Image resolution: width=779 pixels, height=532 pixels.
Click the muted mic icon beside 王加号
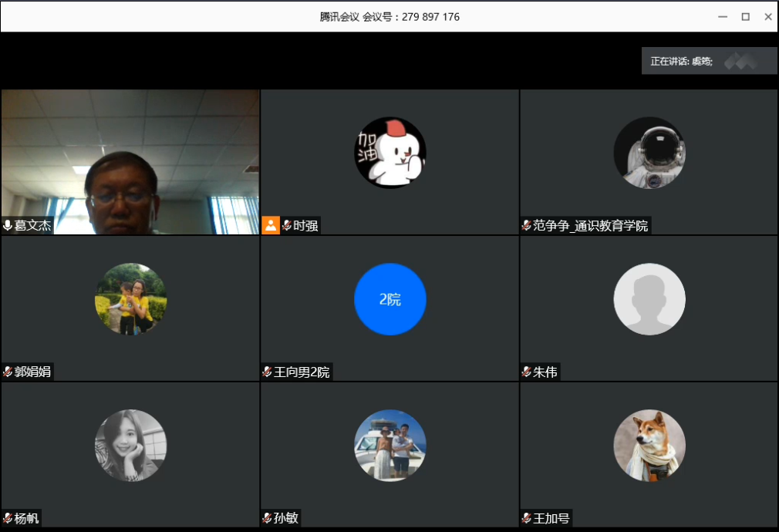[526, 518]
